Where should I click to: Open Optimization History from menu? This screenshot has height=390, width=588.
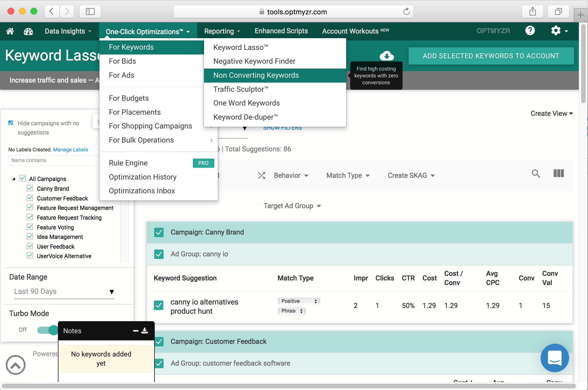(x=142, y=177)
